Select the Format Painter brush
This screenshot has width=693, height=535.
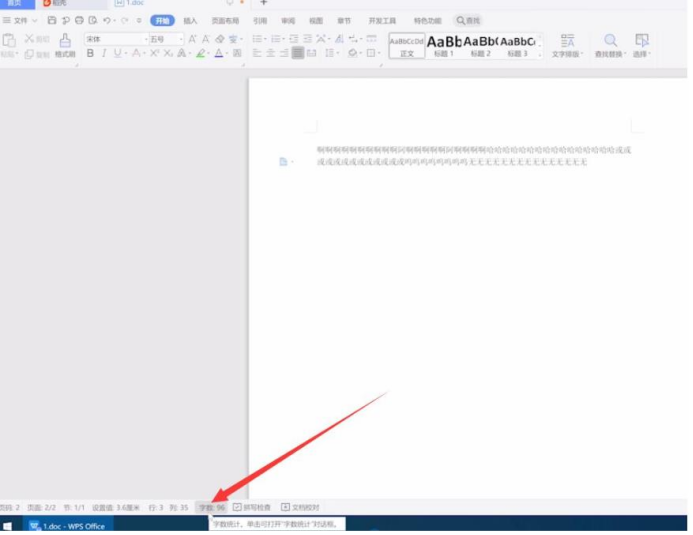65,46
